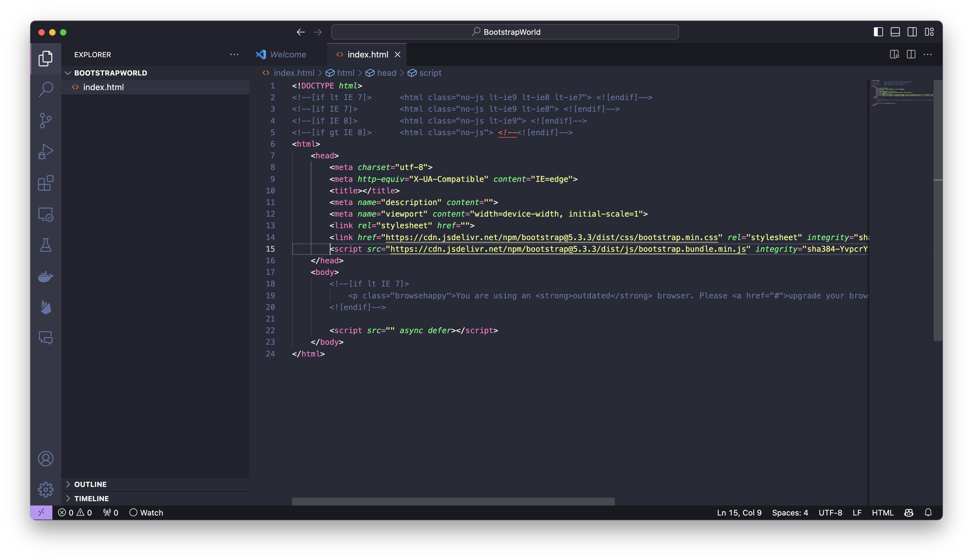973x560 pixels.
Task: Open the Manage gear menu
Action: 46,489
